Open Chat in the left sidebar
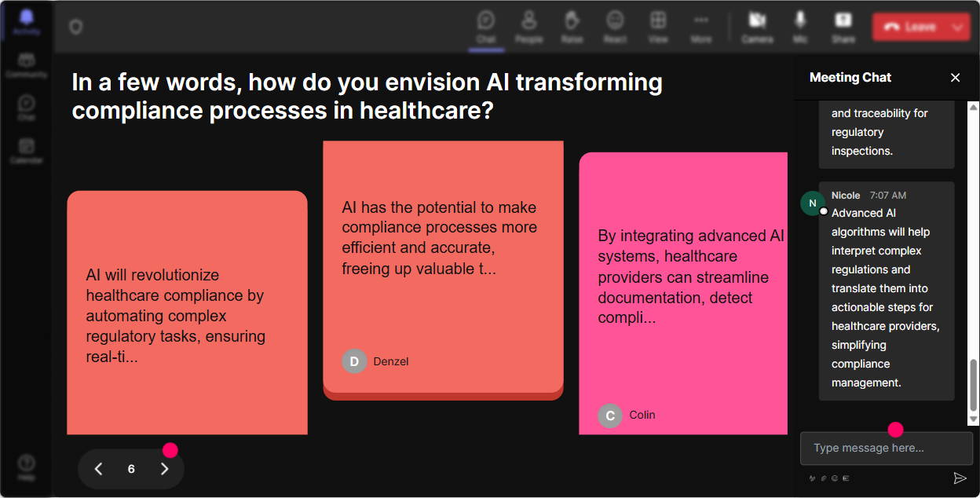Screen dimensions: 980x498 pyautogui.click(x=27, y=108)
